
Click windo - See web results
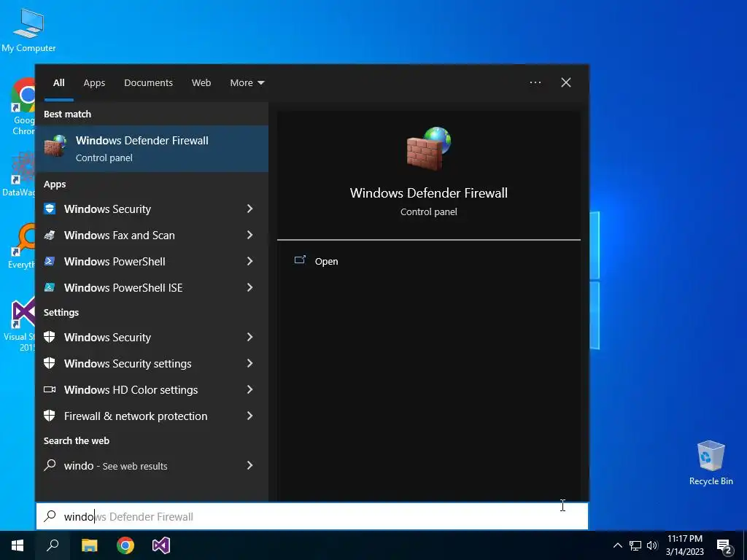click(152, 465)
